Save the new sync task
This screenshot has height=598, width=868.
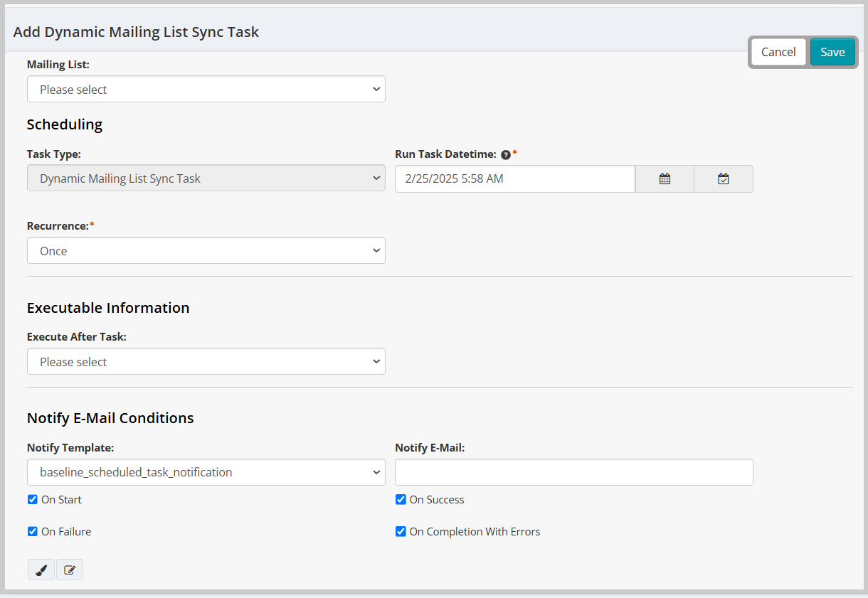(x=832, y=52)
